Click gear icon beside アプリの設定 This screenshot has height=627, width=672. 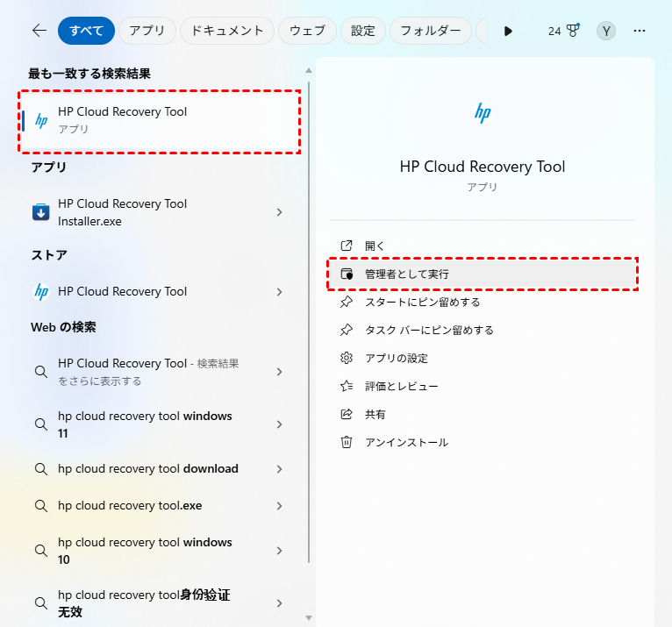click(x=347, y=358)
